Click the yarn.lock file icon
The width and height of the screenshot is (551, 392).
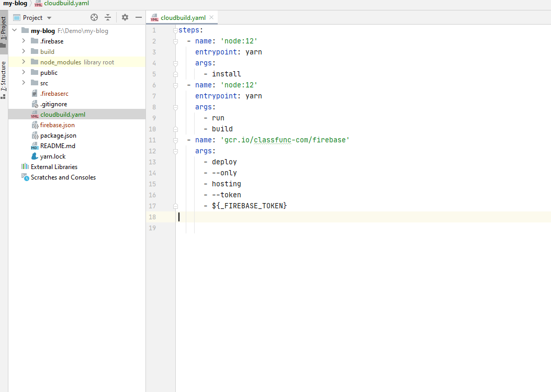pyautogui.click(x=35, y=156)
